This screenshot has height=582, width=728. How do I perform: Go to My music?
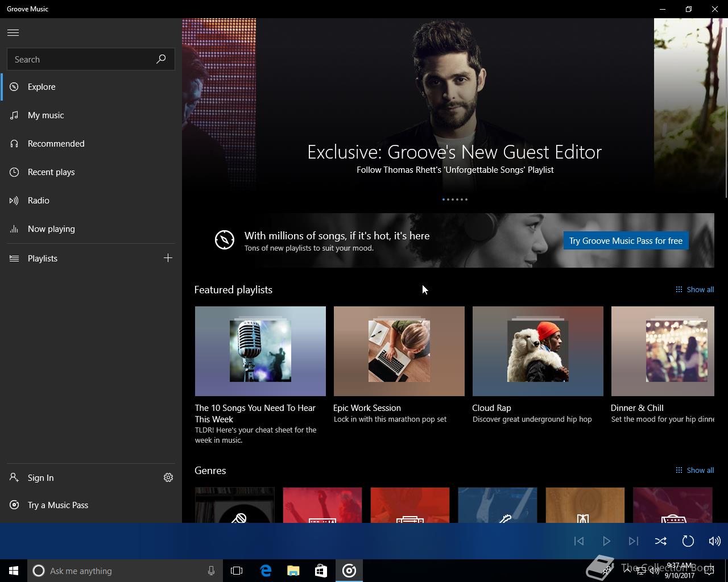[91, 115]
